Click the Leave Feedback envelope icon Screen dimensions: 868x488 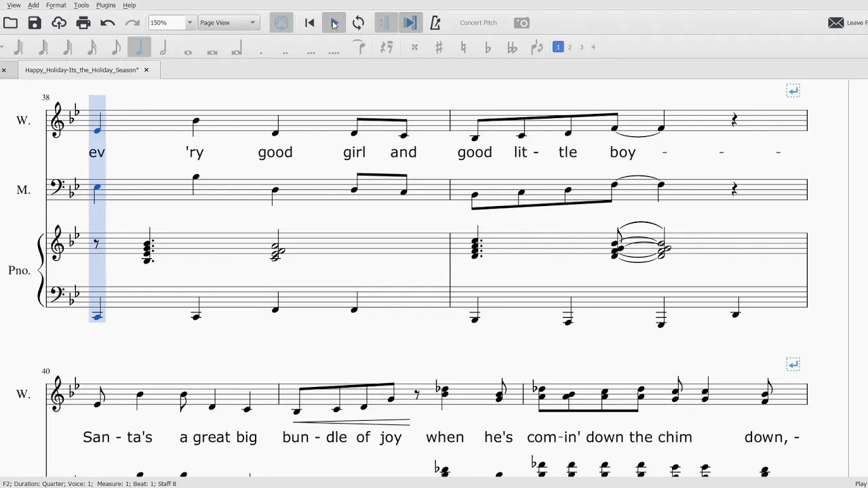point(836,23)
